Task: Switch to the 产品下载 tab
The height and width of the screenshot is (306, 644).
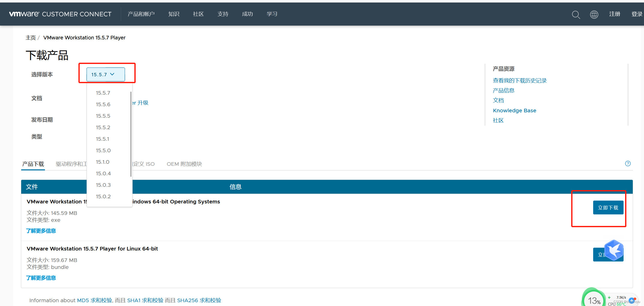Action: [33, 164]
